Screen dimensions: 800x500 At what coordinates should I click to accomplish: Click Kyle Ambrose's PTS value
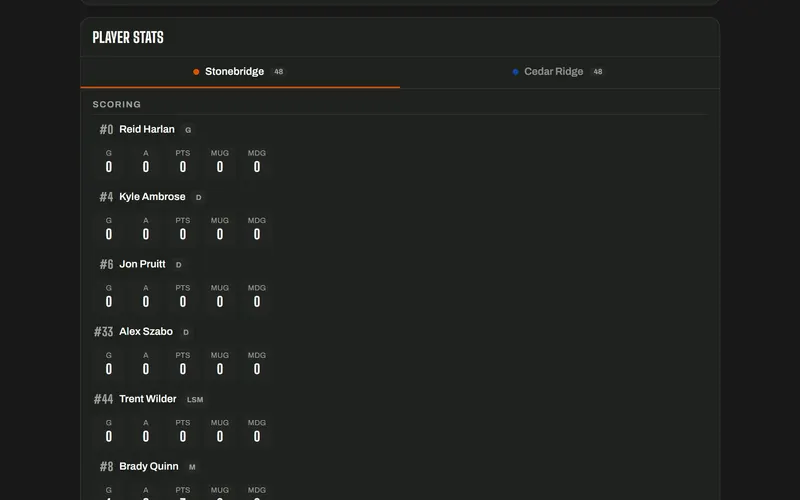point(183,234)
